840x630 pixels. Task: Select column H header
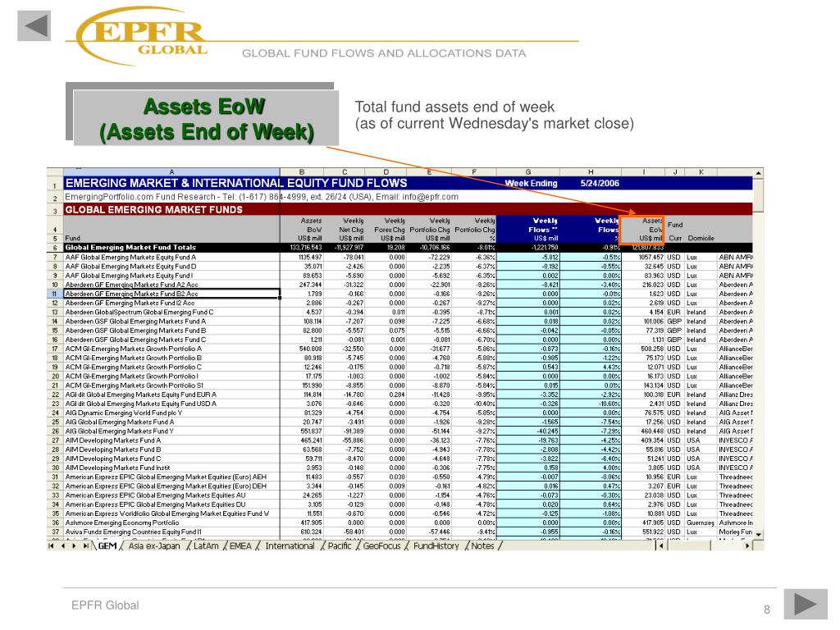pyautogui.click(x=591, y=172)
